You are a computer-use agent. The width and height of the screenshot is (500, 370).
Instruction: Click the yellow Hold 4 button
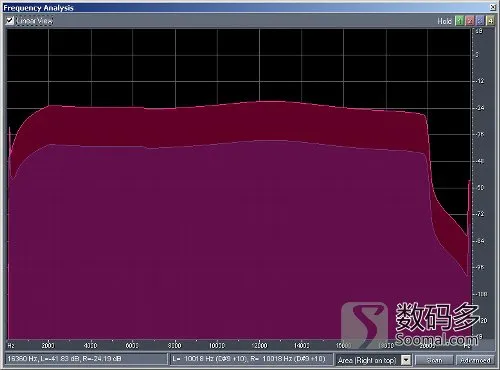coord(490,21)
